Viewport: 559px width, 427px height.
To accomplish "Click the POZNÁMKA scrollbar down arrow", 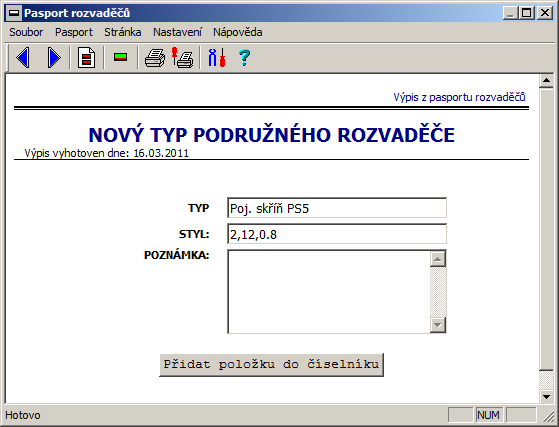I will (x=438, y=325).
